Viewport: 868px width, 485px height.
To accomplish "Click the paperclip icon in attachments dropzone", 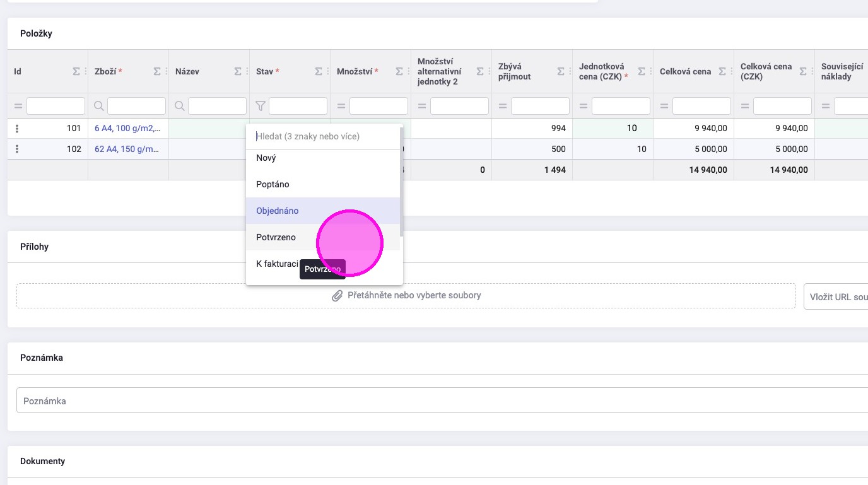I will click(x=337, y=295).
